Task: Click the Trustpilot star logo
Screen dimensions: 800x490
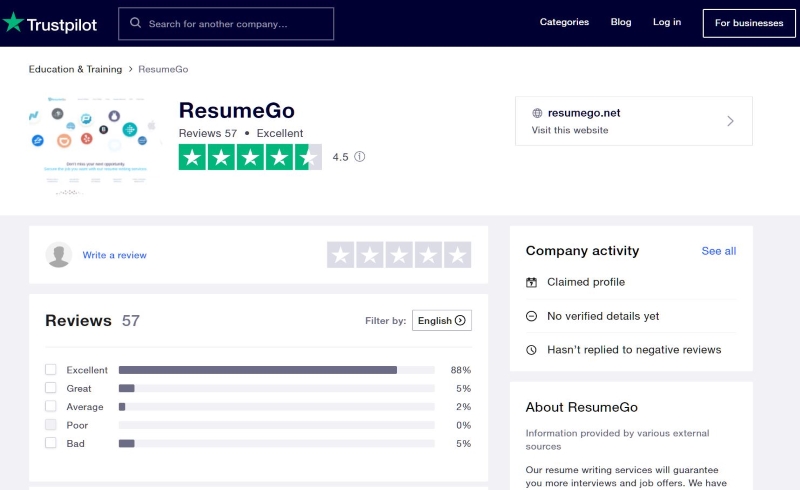Action: 13,22
